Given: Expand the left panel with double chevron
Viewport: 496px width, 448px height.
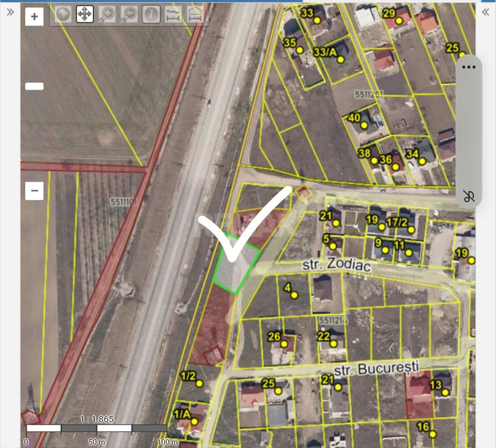Looking at the screenshot, I should point(10,12).
